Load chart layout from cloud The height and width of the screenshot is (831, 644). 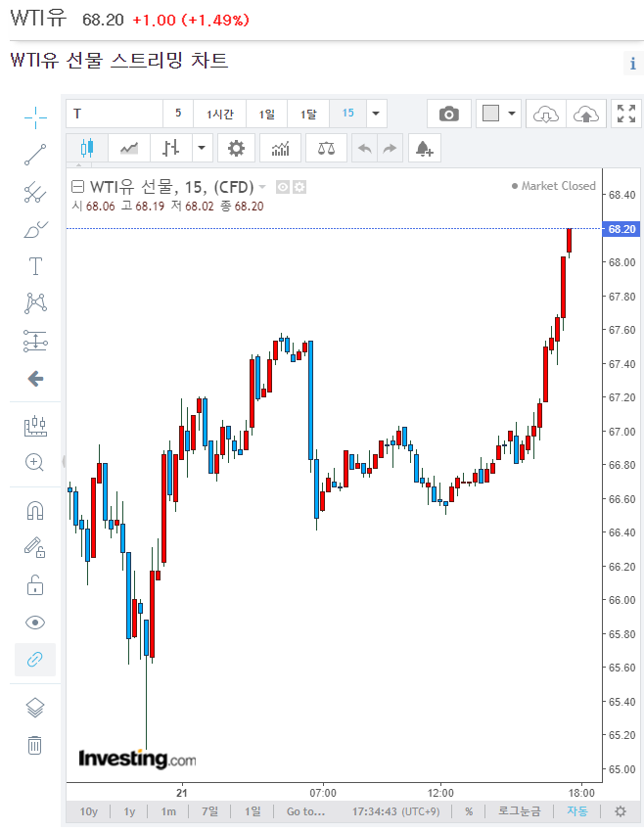(546, 114)
